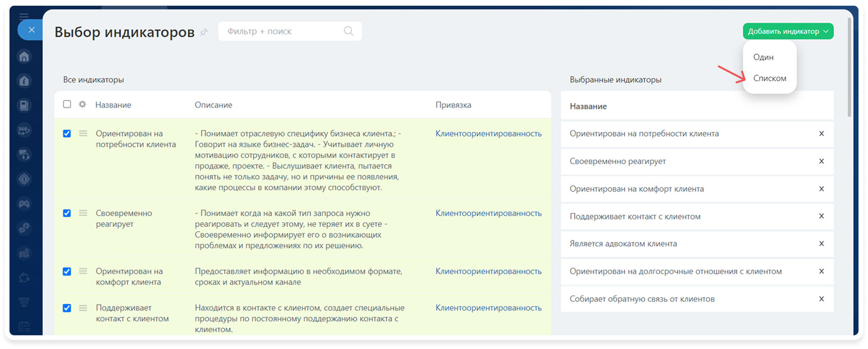
Task: Click the 'Привязка' column header
Action: tap(453, 105)
